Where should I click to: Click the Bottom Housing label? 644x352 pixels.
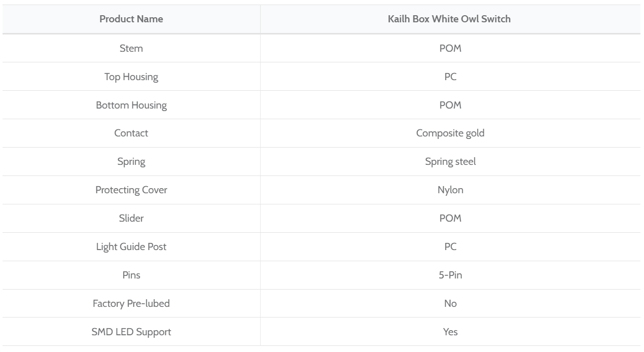coord(131,105)
